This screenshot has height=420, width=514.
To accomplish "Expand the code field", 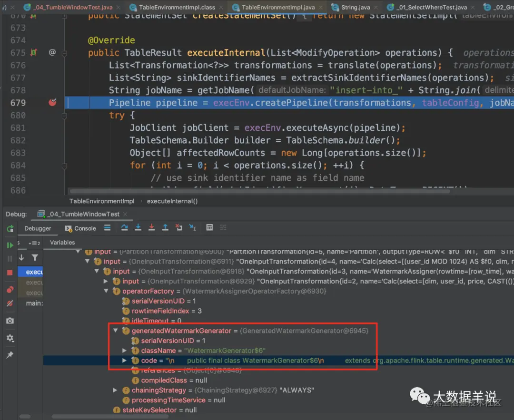I will 124,360.
